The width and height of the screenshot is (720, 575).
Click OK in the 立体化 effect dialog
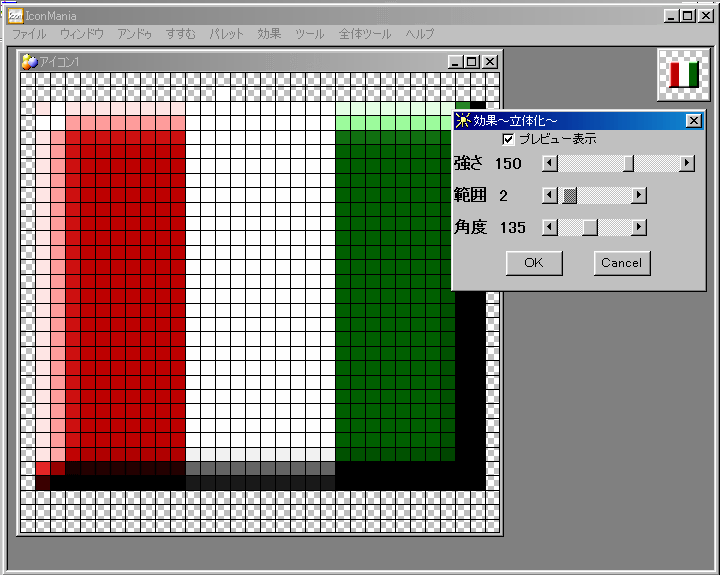point(534,263)
